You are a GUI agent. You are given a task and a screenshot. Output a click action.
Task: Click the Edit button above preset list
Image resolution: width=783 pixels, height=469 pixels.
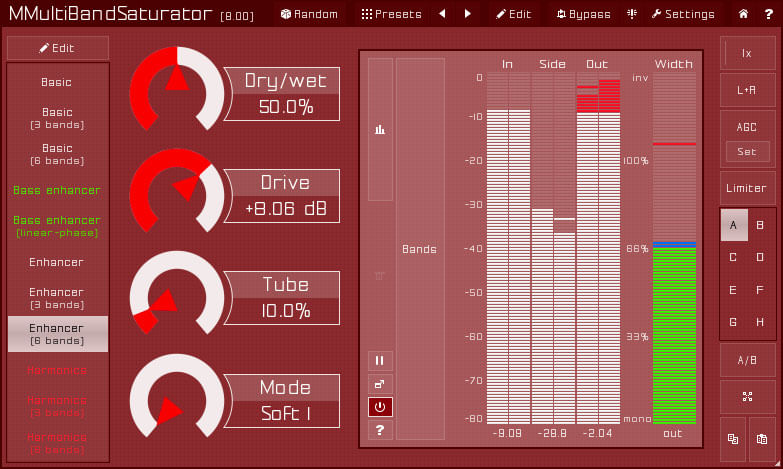click(x=57, y=48)
